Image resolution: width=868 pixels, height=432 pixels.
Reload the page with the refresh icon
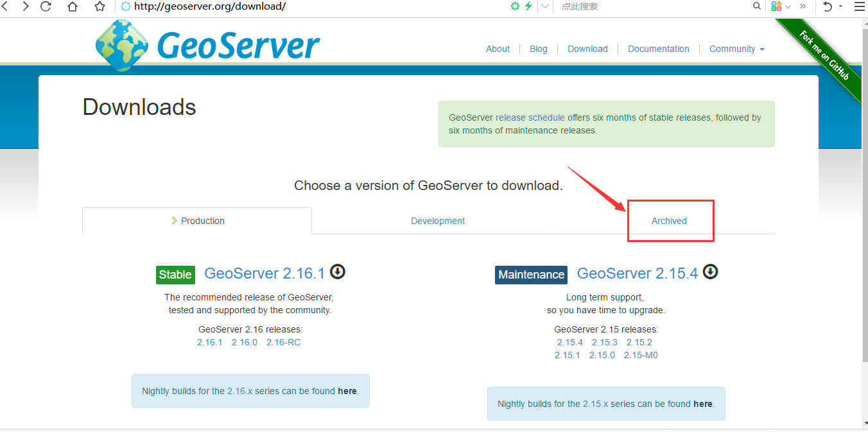44,6
